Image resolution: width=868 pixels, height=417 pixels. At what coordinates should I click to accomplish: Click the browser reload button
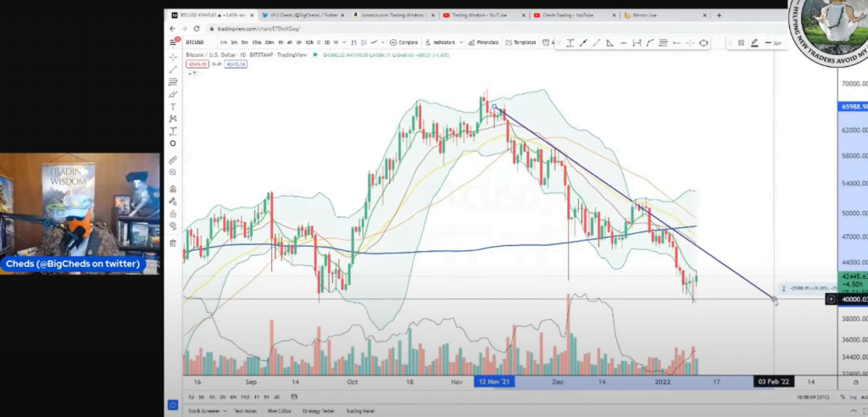195,29
